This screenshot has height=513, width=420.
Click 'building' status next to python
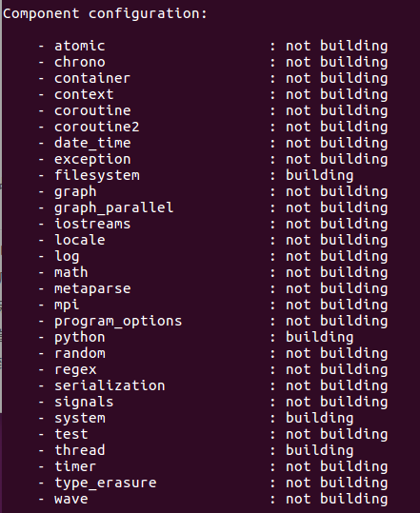click(319, 337)
